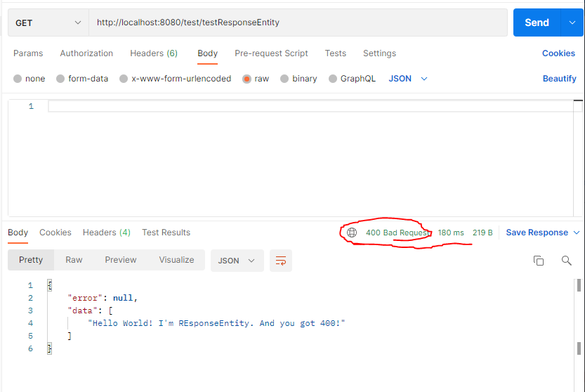The height and width of the screenshot is (392, 585).
Task: Click the 219 B response size
Action: tap(482, 233)
